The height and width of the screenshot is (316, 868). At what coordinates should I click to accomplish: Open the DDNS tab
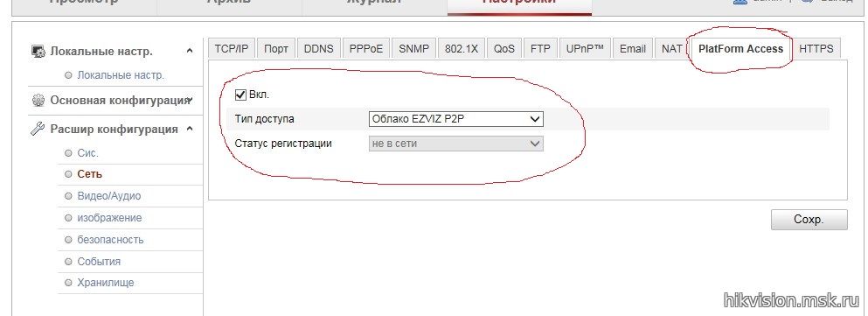(319, 49)
